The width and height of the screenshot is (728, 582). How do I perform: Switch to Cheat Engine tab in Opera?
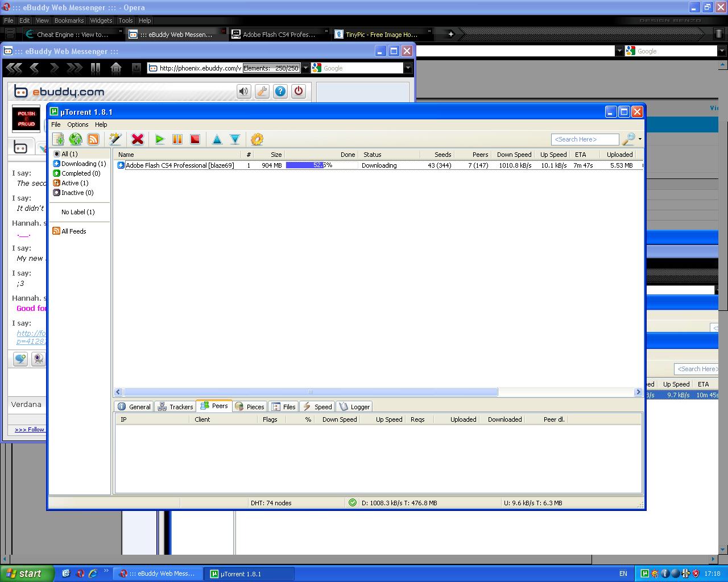tap(74, 34)
